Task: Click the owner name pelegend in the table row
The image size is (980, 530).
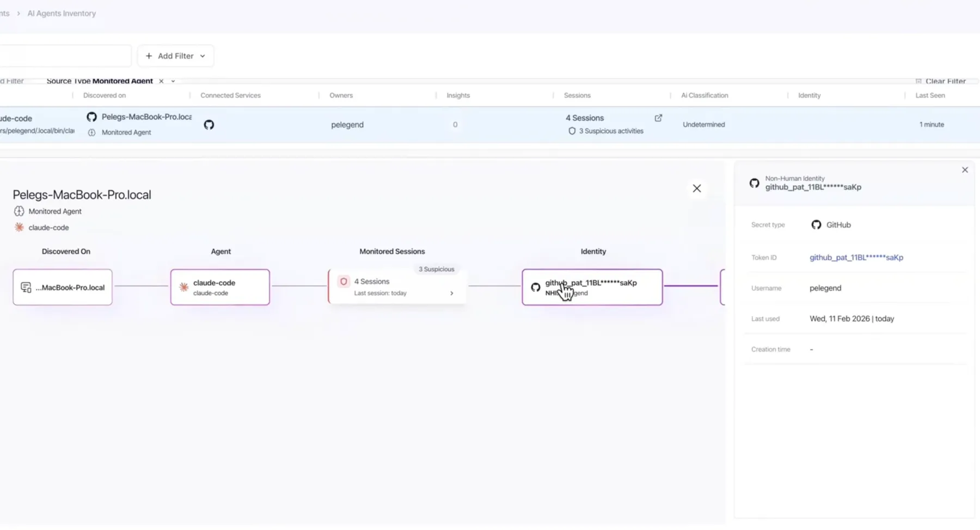Action: (347, 125)
